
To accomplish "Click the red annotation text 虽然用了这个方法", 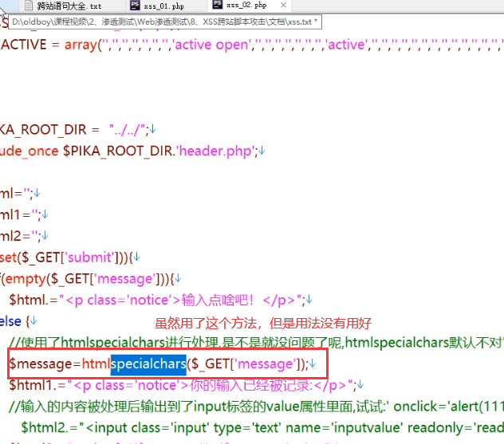I will coord(263,324).
